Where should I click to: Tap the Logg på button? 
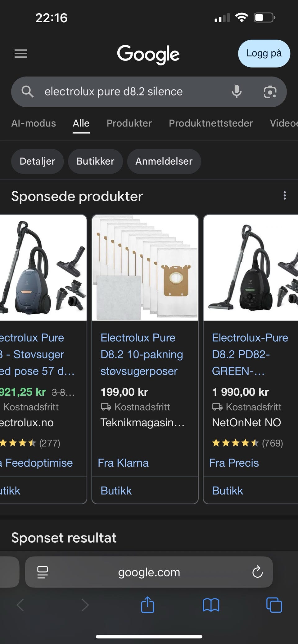click(264, 53)
